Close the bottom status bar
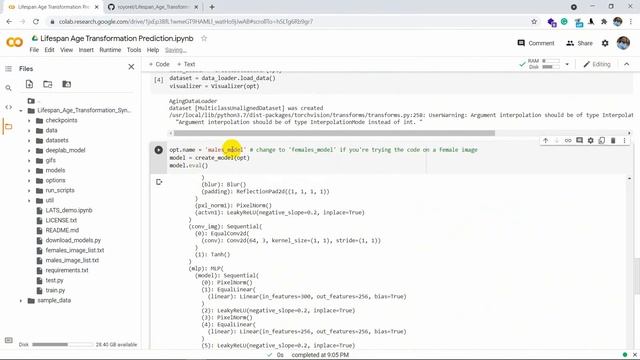 coord(634,355)
